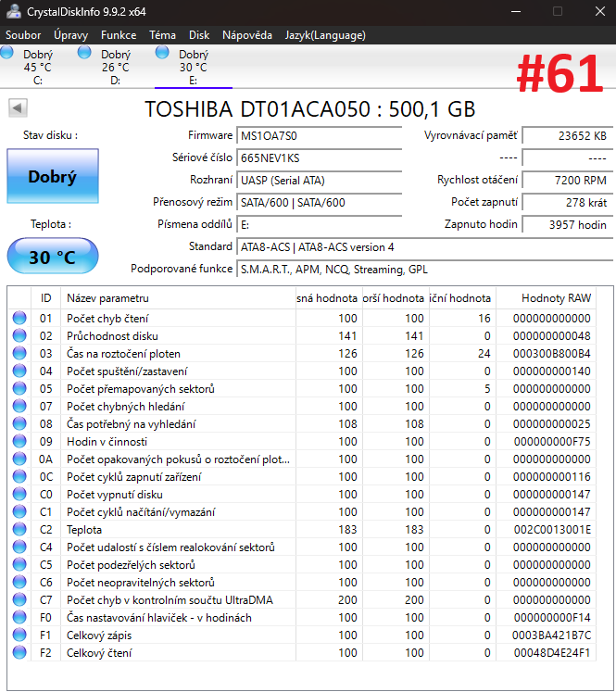Click status orb of row F2 Celkový čtení
616x692 pixels.
point(19,652)
